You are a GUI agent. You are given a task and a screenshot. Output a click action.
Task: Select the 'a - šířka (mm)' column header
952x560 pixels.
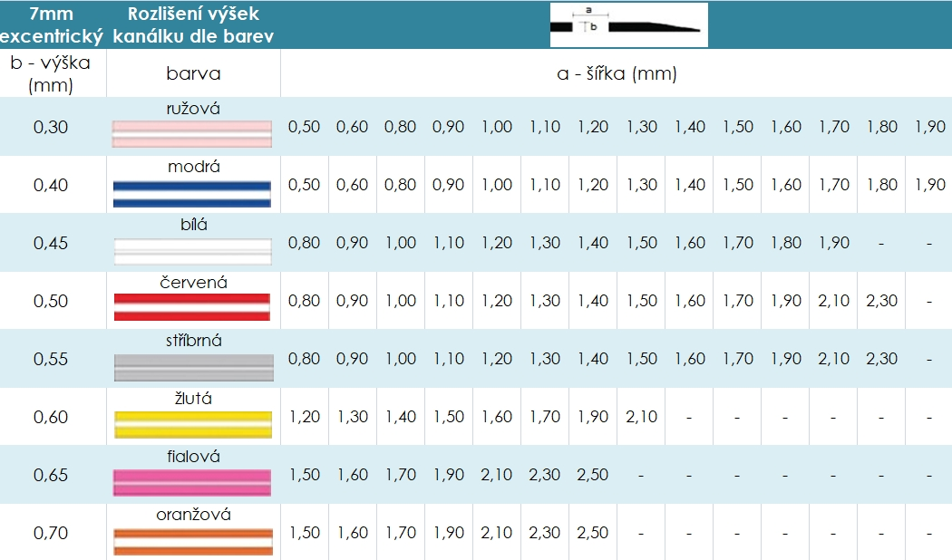coord(617,73)
